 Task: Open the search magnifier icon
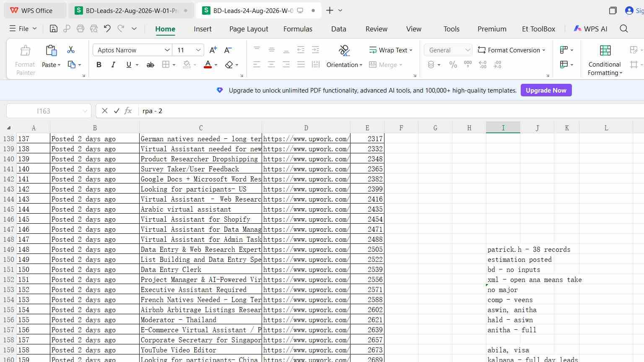624,28
